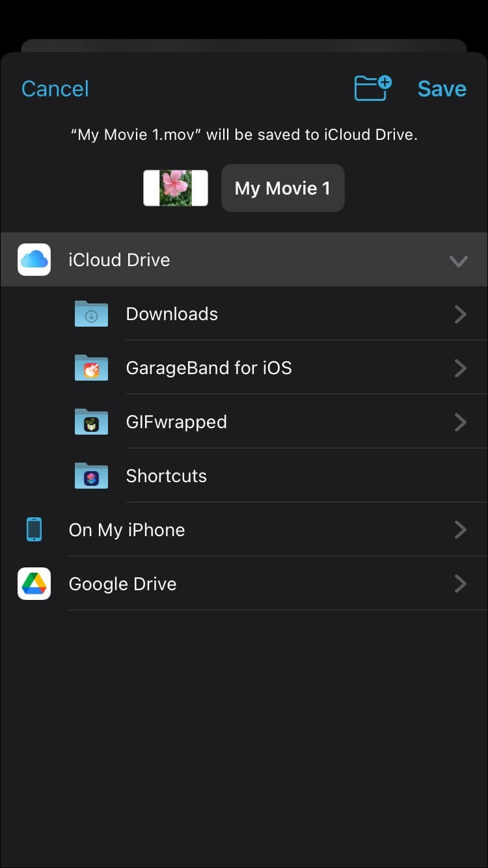Tap the flower movie thumbnail

(176, 188)
